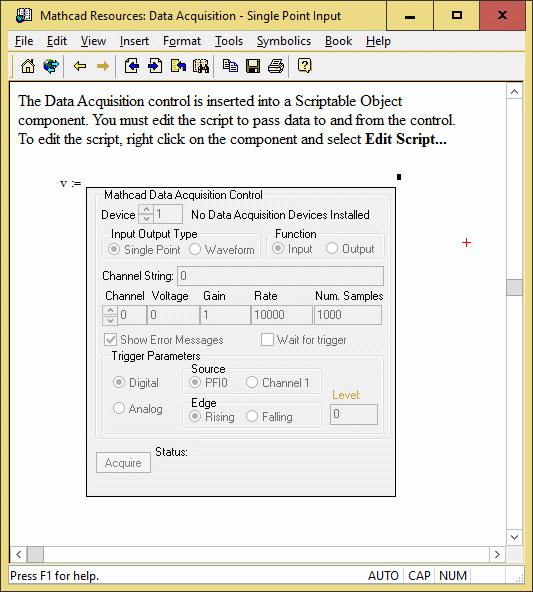
Task: Decrement the Device number spinner down
Action: point(146,219)
